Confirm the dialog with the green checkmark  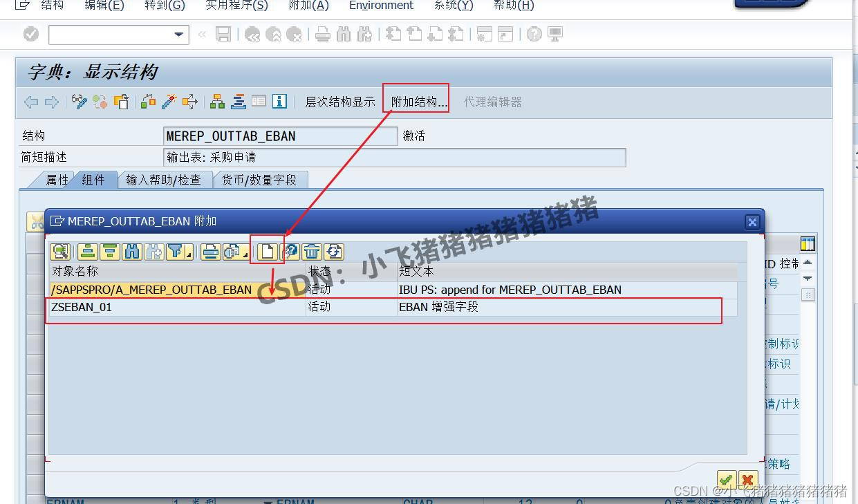click(x=726, y=480)
